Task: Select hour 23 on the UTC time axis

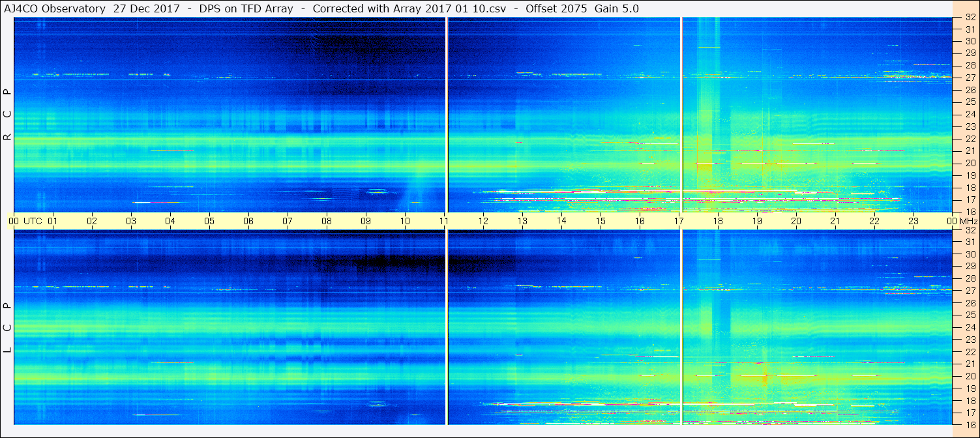Action: (913, 221)
